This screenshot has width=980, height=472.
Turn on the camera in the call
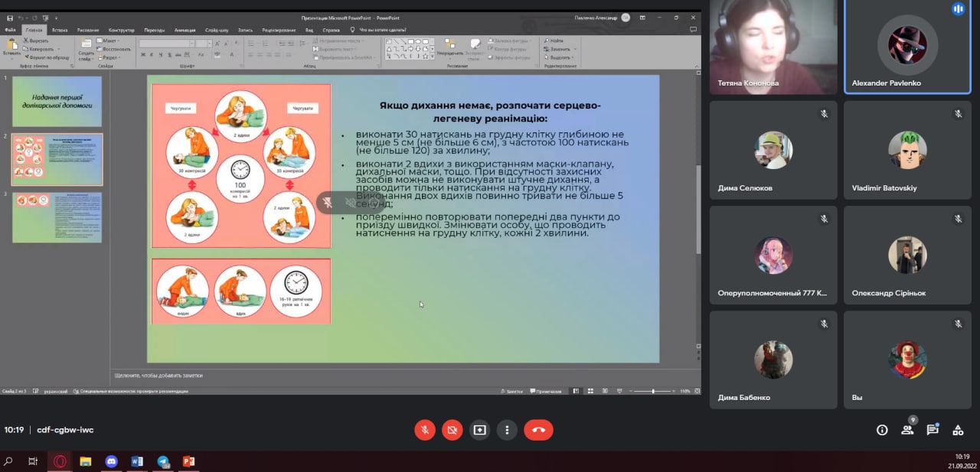pos(452,430)
